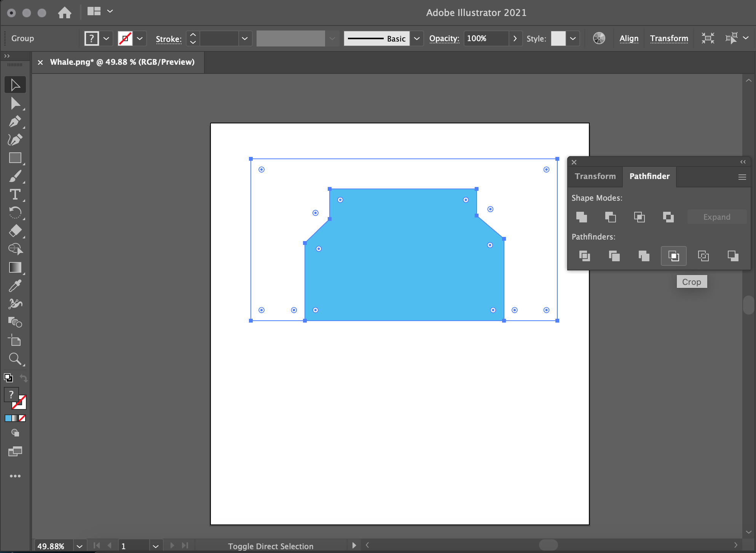The width and height of the screenshot is (756, 553).
Task: Select the Paintbrush tool
Action: (15, 176)
